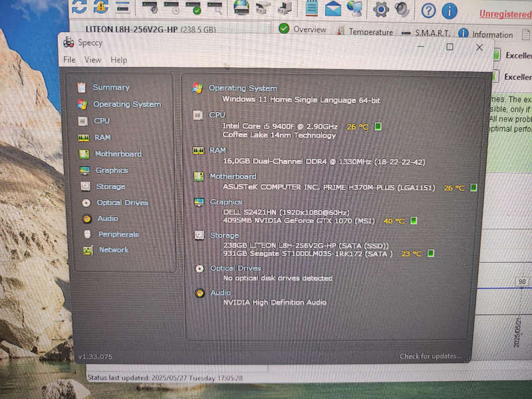Click the RAM stick icon in summary panel
532x399 pixels.
click(x=198, y=150)
